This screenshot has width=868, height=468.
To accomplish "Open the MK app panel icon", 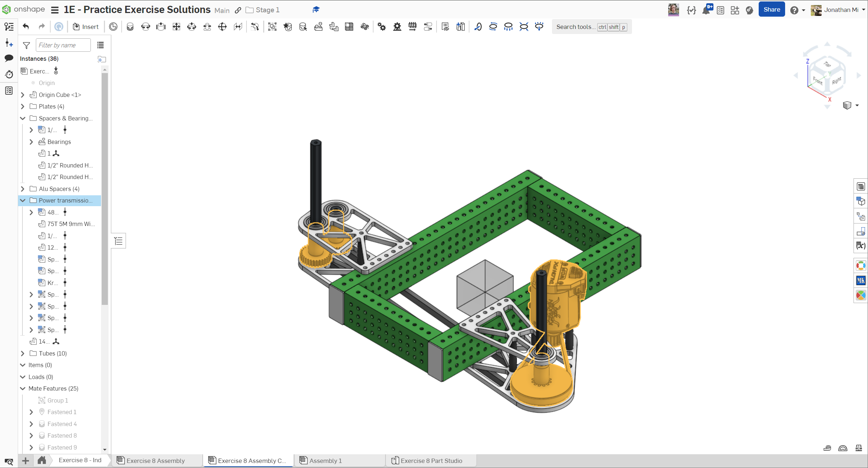I will (861, 280).
